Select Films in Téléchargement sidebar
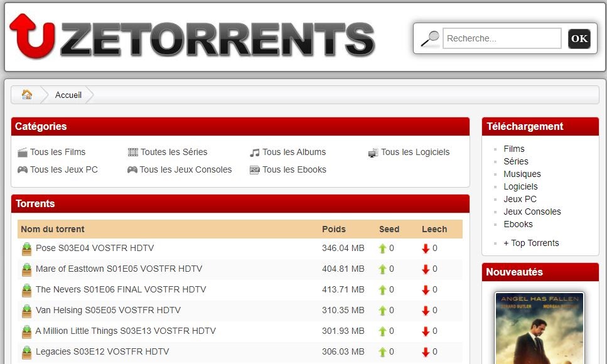Image resolution: width=607 pixels, height=364 pixels. (514, 149)
